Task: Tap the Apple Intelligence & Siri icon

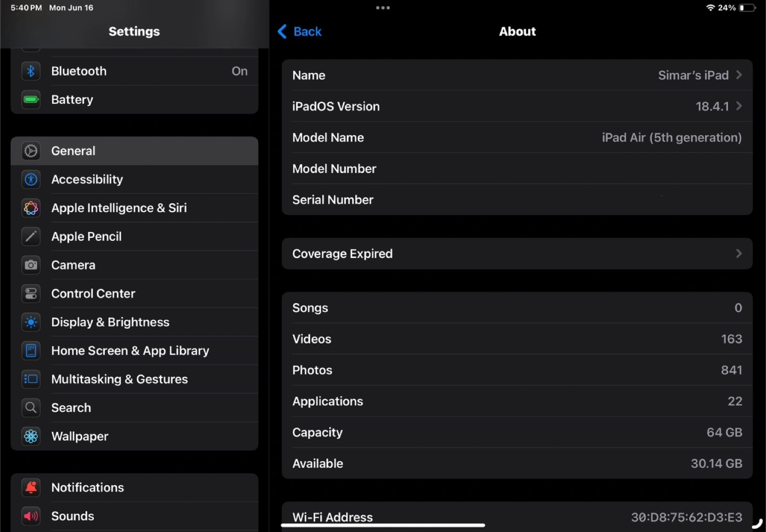Action: pyautogui.click(x=31, y=208)
